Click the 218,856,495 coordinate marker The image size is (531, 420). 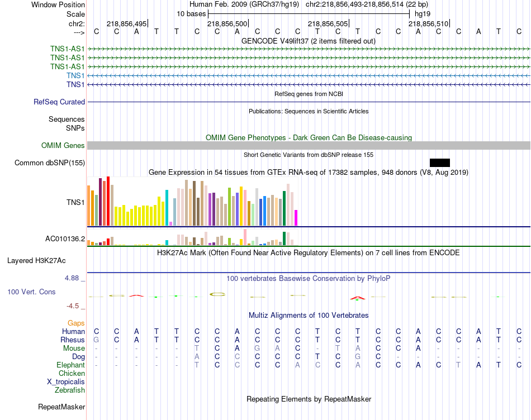click(127, 23)
